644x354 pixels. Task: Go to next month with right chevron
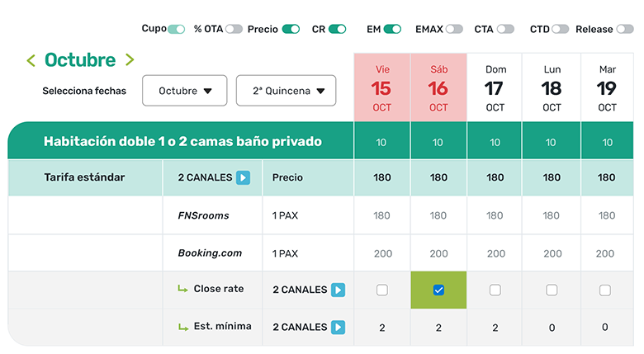(x=129, y=60)
